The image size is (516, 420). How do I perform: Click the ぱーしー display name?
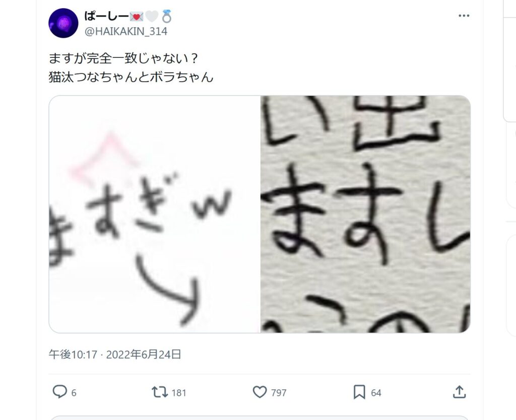(x=106, y=16)
